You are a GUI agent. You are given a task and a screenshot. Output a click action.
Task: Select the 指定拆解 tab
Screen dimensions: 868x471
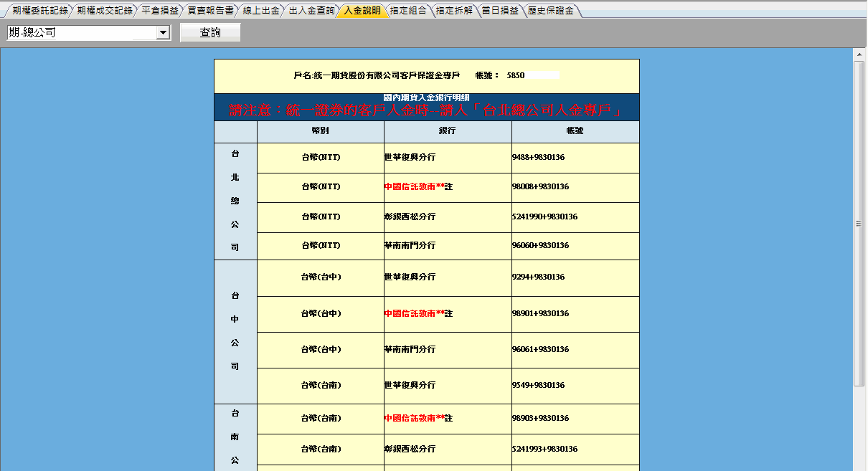tap(455, 11)
